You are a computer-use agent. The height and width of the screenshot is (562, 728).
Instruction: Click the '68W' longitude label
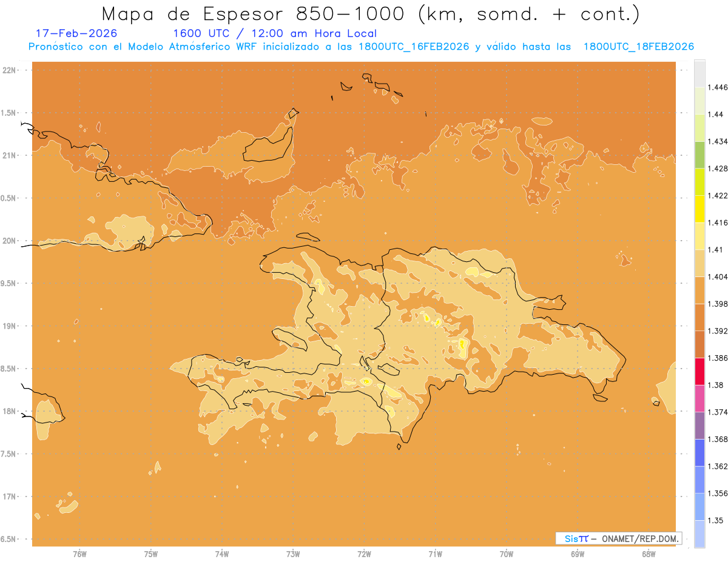(x=648, y=554)
